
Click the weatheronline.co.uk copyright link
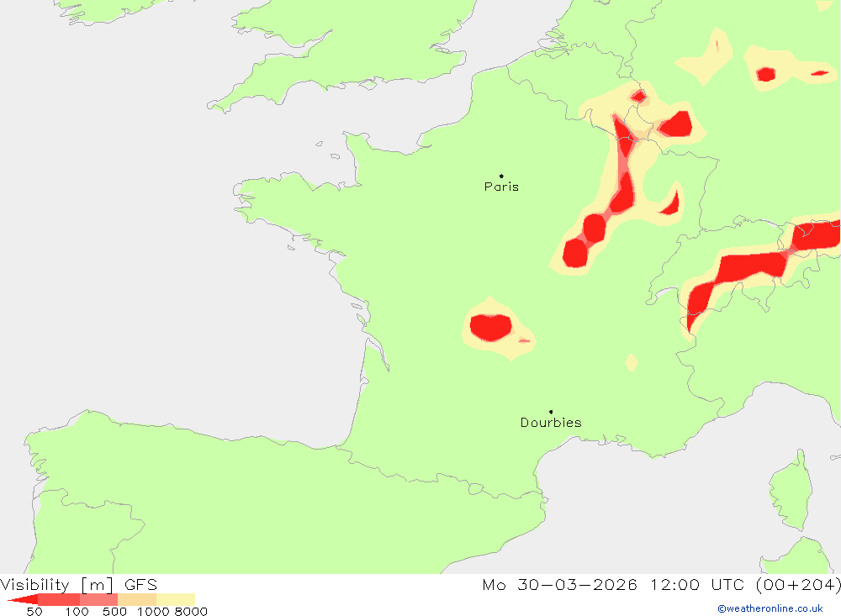pos(770,608)
